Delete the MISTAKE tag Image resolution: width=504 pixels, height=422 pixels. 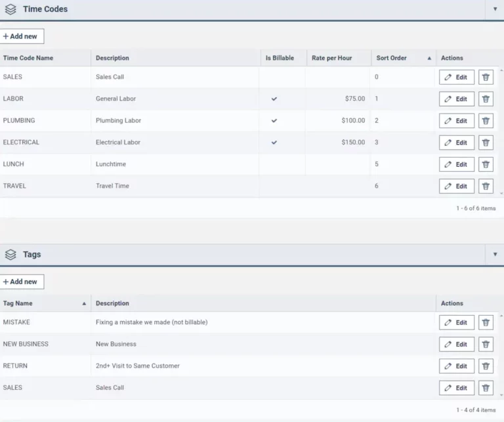tap(486, 322)
